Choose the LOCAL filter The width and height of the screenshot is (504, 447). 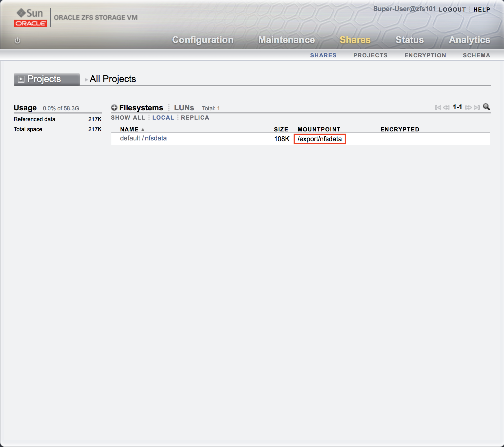[x=163, y=118]
